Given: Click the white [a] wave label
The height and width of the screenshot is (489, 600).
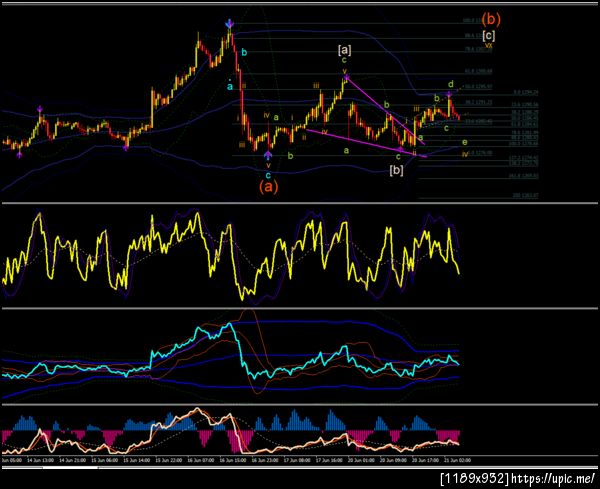Looking at the screenshot, I should pos(344,49).
